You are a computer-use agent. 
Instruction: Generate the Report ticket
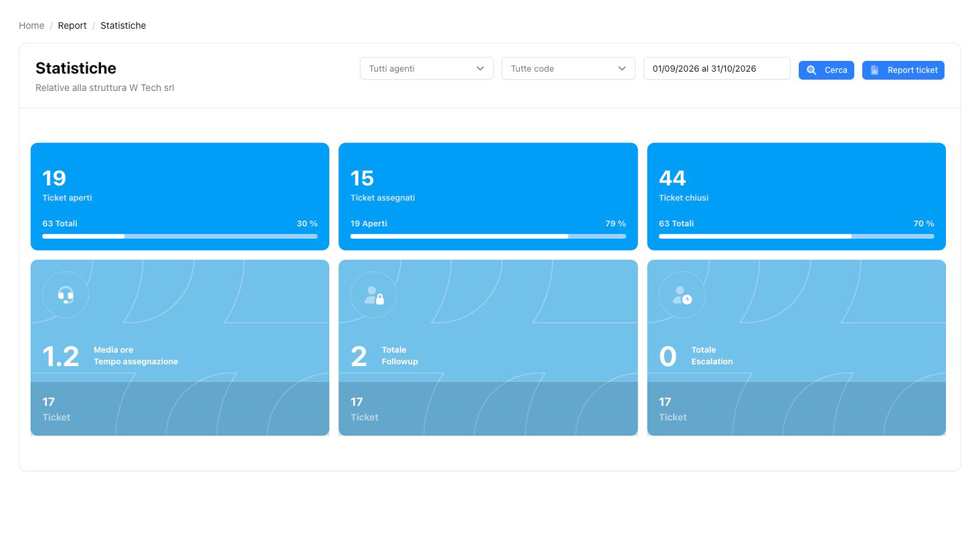(x=903, y=70)
